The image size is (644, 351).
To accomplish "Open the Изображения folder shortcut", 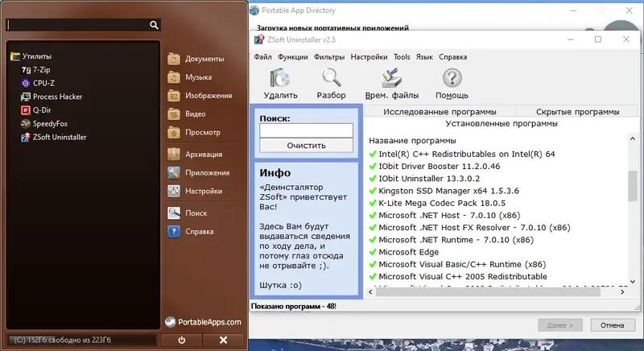I will [x=200, y=96].
